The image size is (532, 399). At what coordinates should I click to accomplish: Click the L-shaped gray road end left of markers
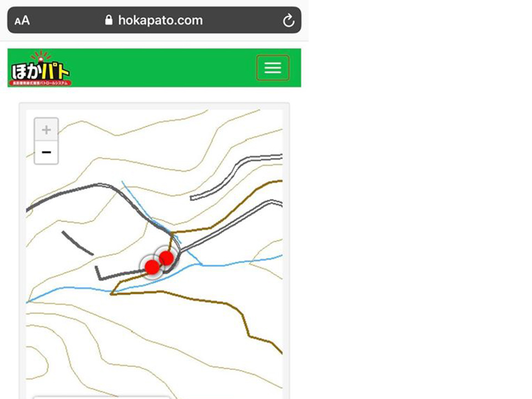(99, 273)
